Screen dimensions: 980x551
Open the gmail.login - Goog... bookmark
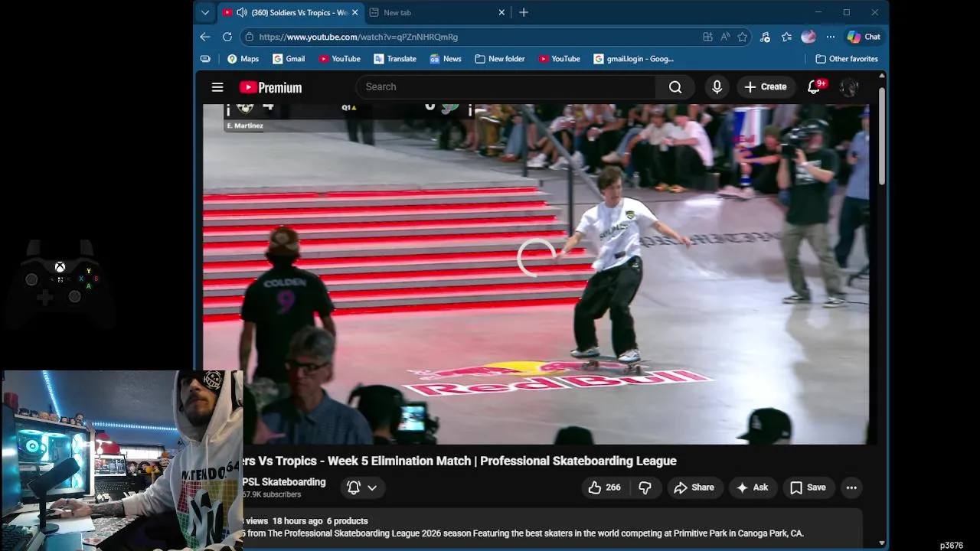[634, 59]
